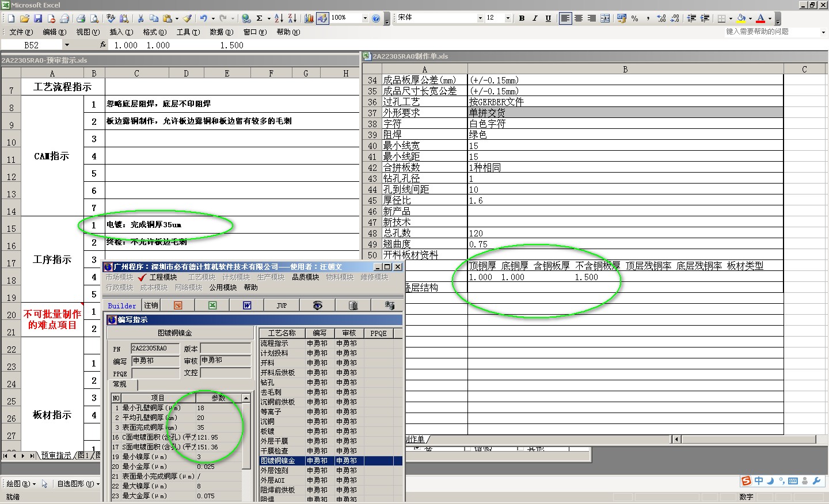Apply percent style

[635, 18]
